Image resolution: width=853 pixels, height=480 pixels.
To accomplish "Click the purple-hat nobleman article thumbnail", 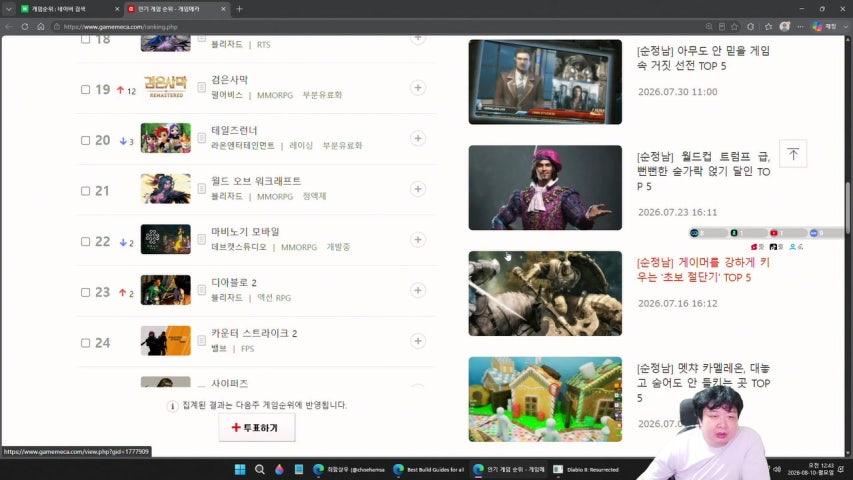I will point(545,187).
